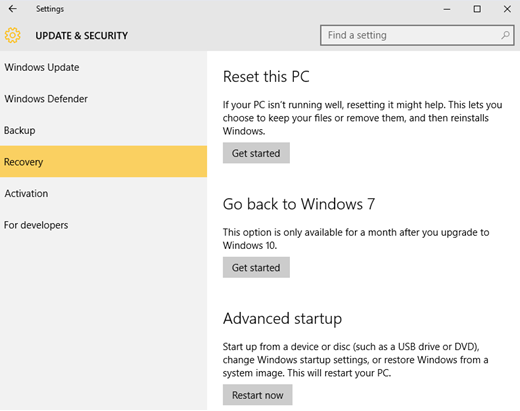
Task: Select Backup in sidebar
Action: (x=103, y=130)
